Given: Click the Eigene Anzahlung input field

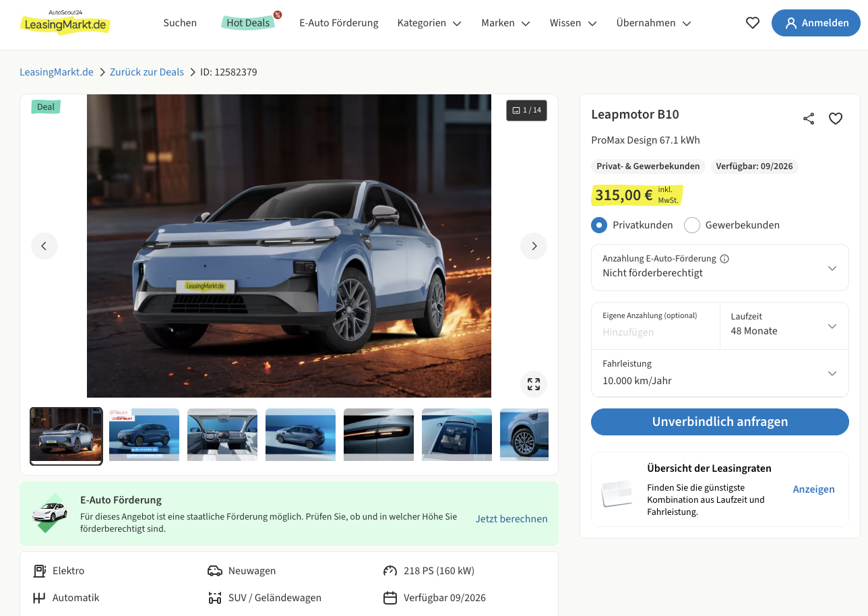Looking at the screenshot, I should pos(655,332).
